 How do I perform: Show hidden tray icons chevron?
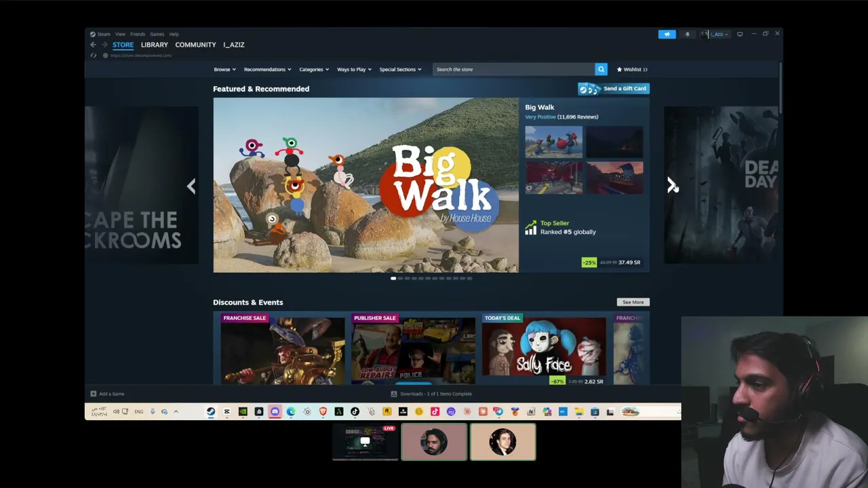click(x=176, y=411)
